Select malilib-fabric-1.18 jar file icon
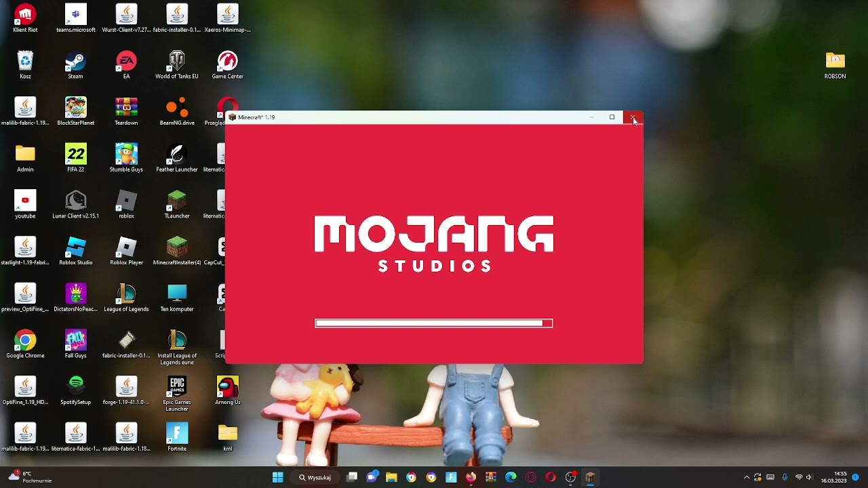868x488 pixels. [x=126, y=437]
